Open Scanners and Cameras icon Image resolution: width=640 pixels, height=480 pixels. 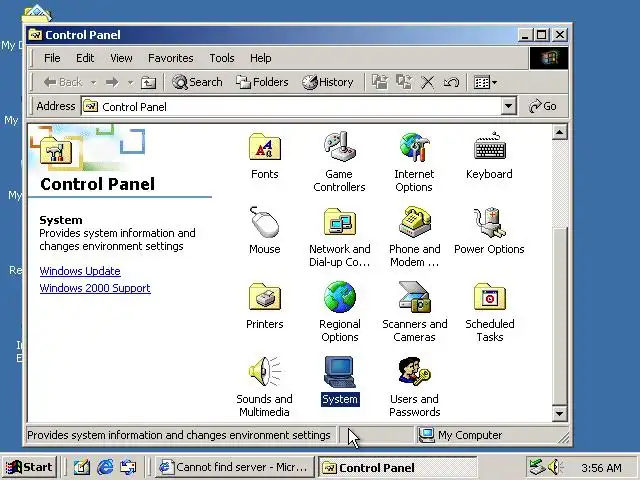tap(415, 297)
